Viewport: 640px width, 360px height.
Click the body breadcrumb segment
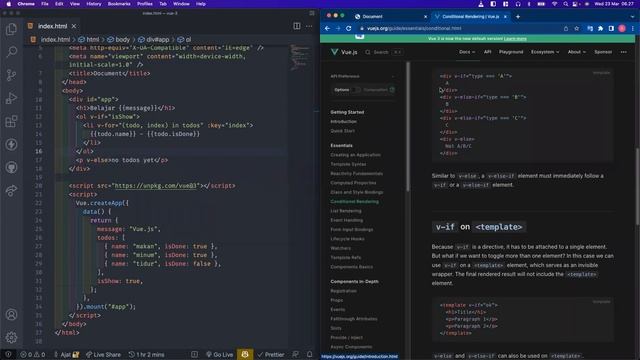coord(122,40)
